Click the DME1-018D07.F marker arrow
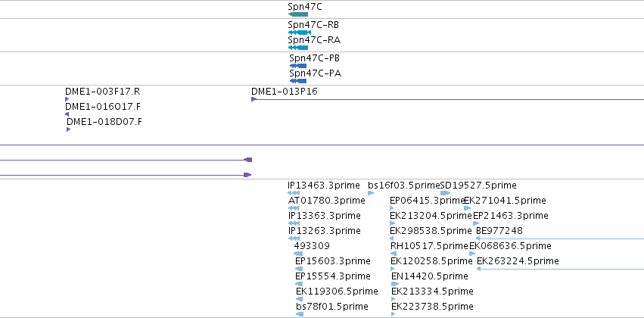This screenshot has width=644, height=318. [x=69, y=129]
